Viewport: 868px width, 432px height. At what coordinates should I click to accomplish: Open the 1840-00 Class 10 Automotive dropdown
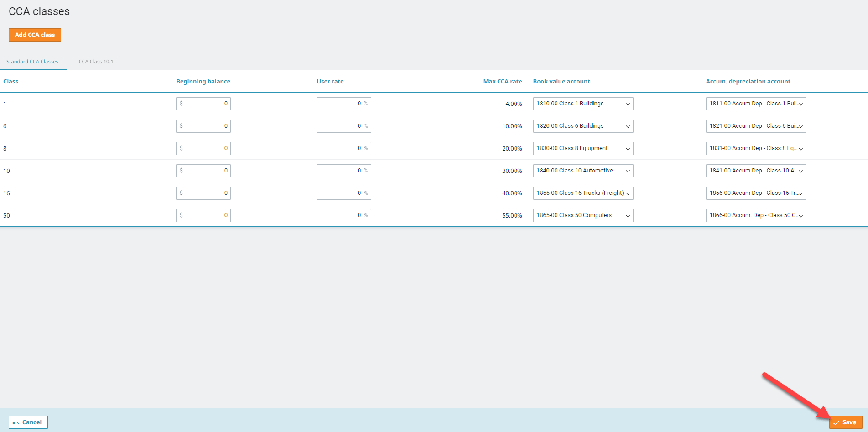(583, 171)
